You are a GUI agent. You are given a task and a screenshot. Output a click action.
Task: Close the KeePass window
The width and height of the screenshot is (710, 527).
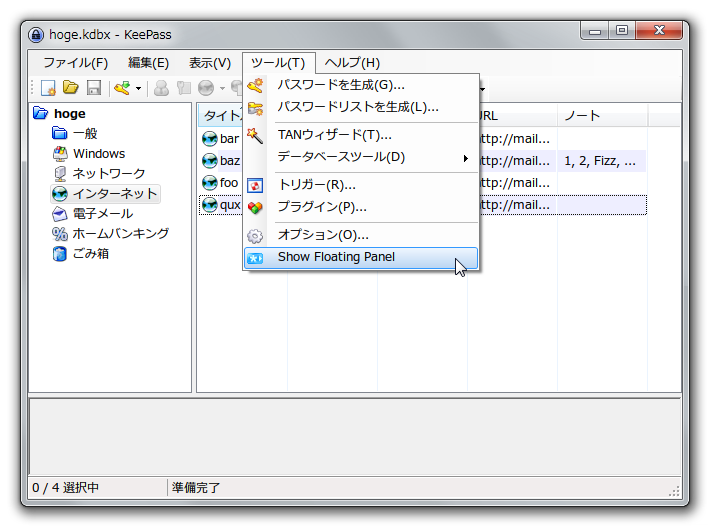click(x=659, y=30)
